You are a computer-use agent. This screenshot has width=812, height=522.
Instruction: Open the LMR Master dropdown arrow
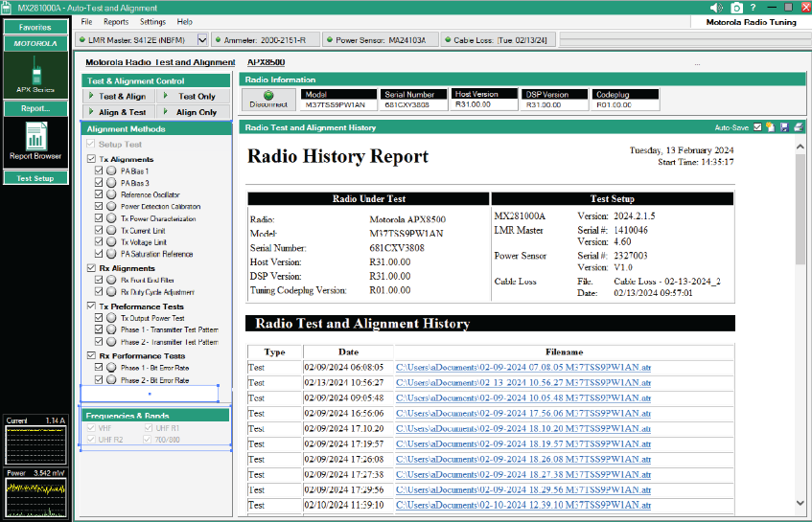202,39
